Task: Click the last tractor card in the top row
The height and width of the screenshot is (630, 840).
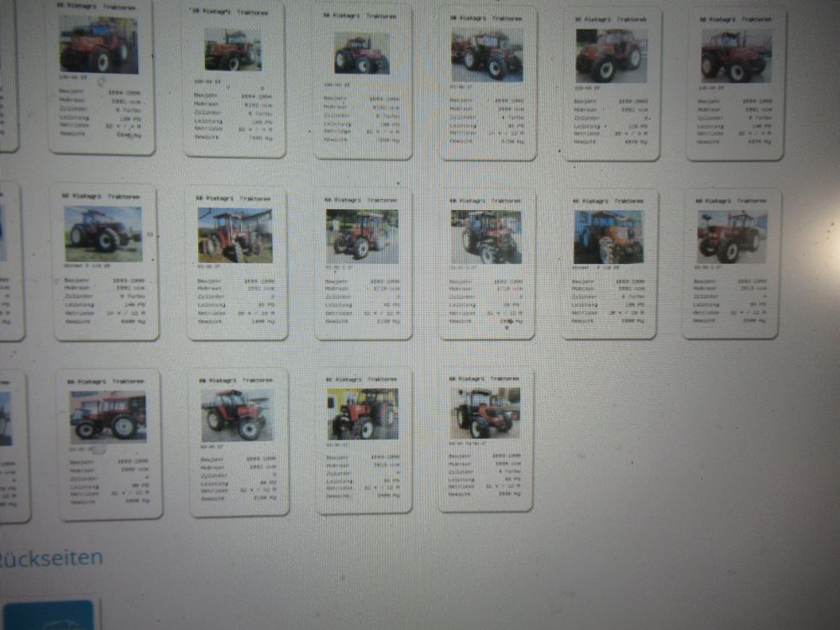Action: coord(736,84)
